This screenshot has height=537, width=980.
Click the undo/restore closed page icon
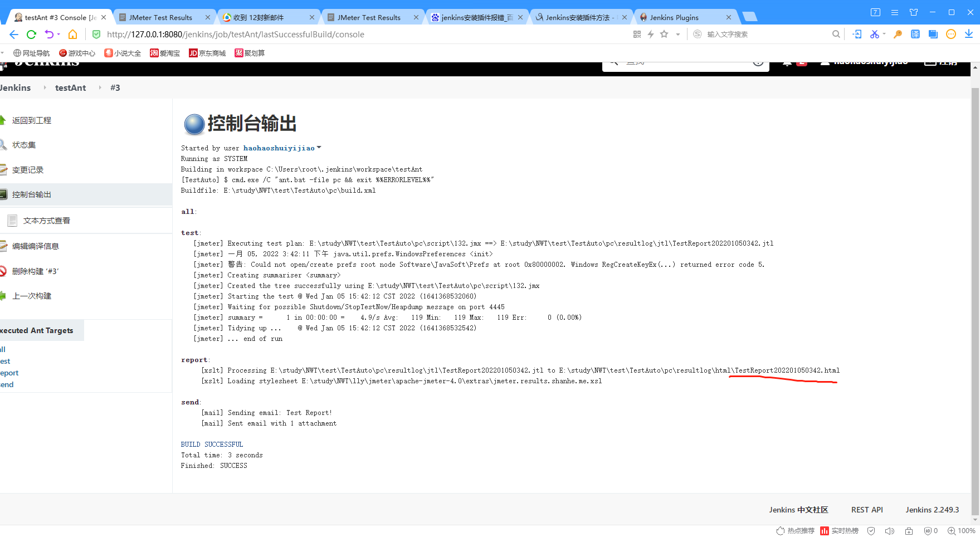(x=49, y=35)
